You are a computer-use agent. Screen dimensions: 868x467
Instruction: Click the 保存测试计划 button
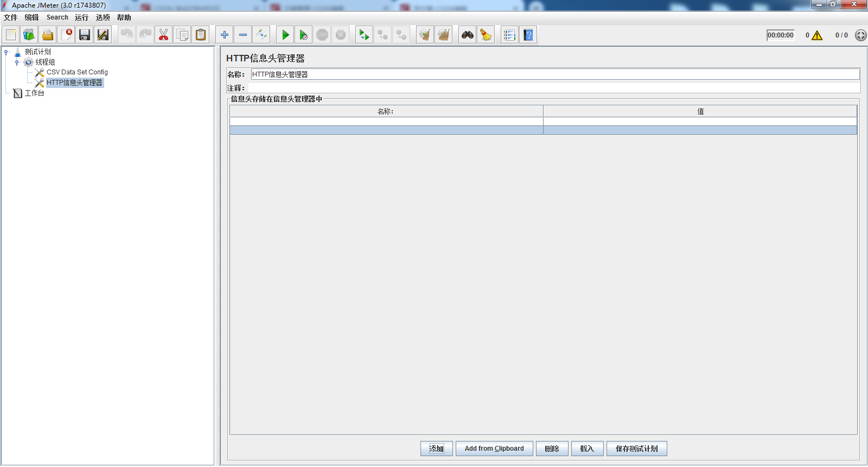(636, 449)
